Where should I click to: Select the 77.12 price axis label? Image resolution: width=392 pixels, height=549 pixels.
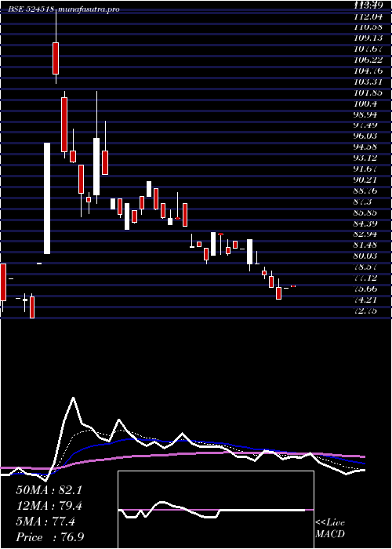(366, 278)
